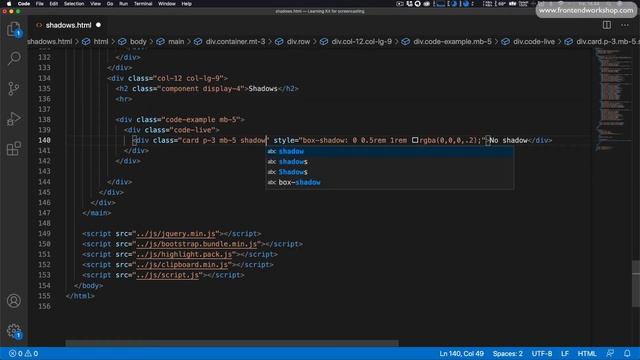
Task: Click the HTML language mode selector
Action: pos(587,353)
